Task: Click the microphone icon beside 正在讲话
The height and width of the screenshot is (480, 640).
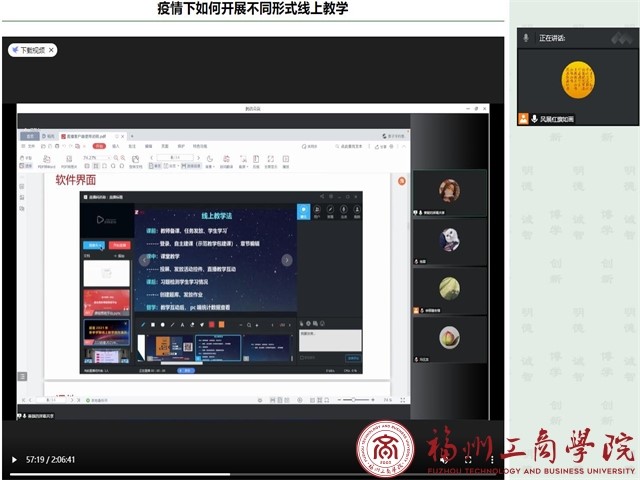Action: (x=526, y=37)
